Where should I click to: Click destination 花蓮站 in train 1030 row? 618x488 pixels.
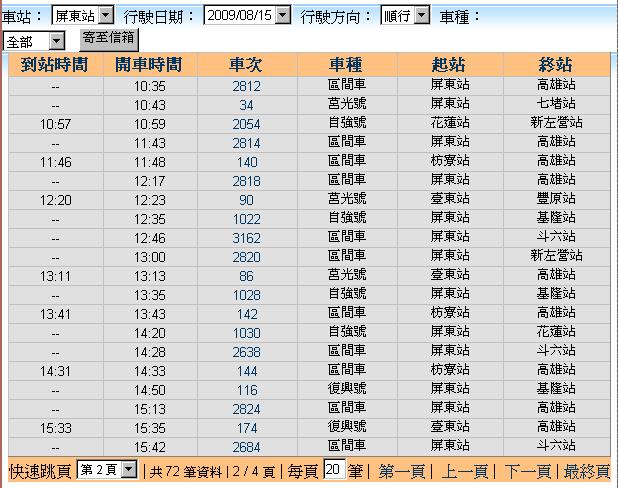tap(556, 332)
